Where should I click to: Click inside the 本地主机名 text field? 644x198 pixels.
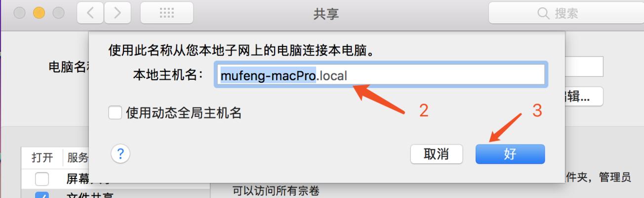point(380,76)
